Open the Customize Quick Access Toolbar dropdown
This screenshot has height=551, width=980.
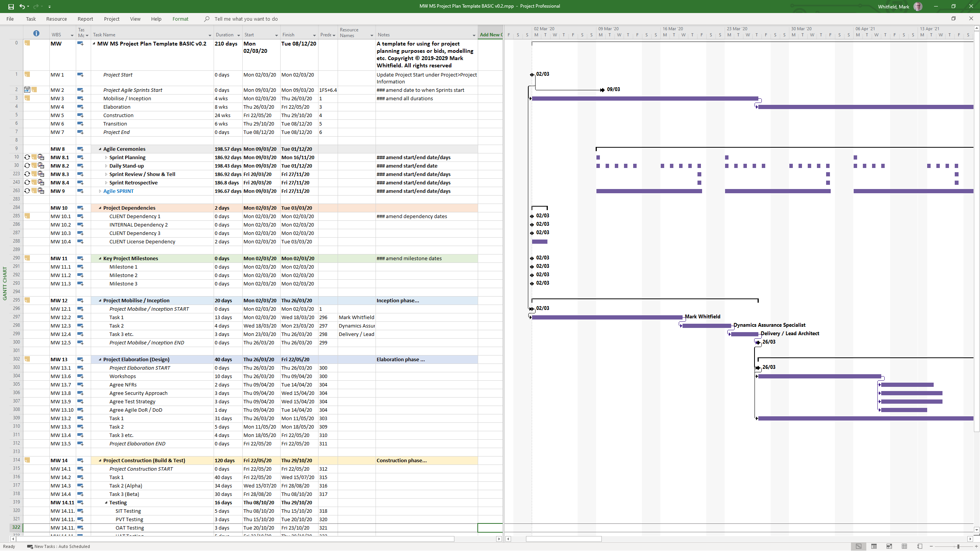49,7
